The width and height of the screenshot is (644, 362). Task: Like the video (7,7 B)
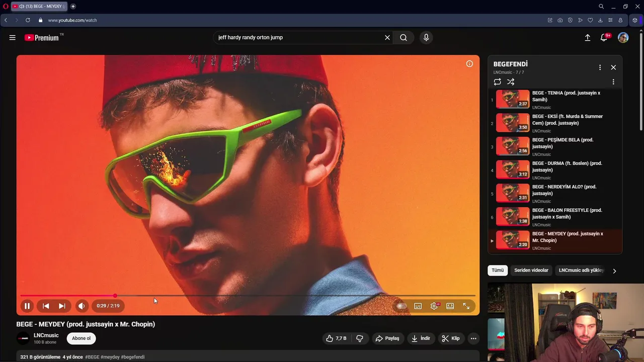point(336,338)
